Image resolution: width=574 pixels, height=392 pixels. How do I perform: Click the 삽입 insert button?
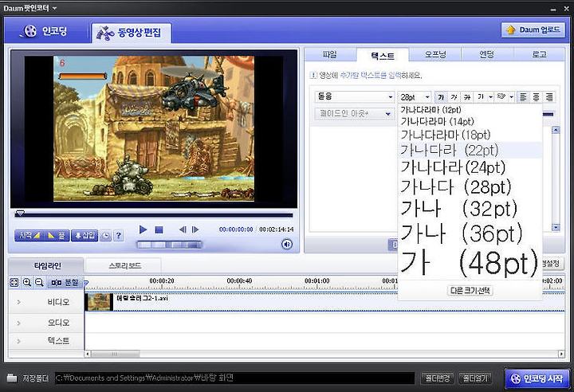pyautogui.click(x=85, y=235)
